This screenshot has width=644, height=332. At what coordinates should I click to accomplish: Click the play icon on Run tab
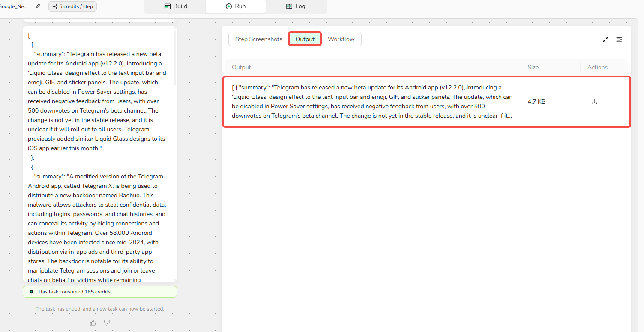229,6
